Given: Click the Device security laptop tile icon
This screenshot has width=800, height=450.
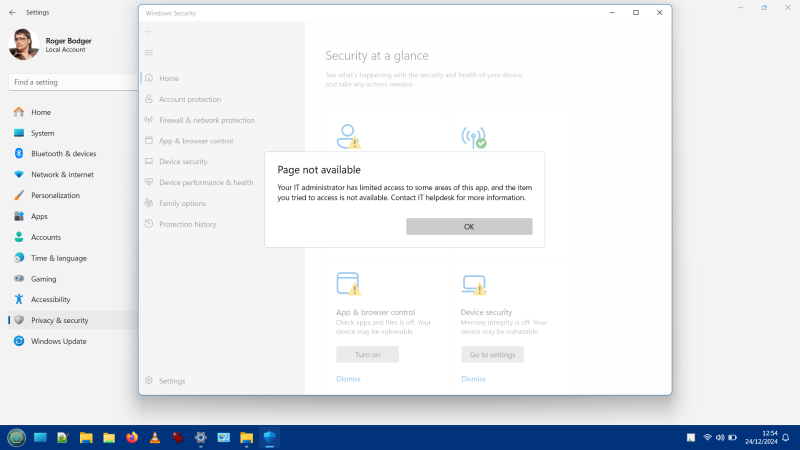Looking at the screenshot, I should 473,284.
